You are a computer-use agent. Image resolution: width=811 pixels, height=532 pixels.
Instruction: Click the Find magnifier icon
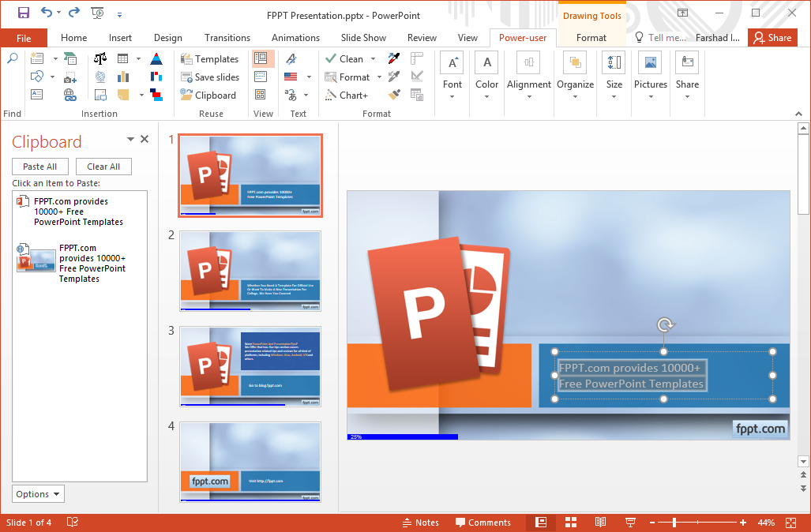[12, 59]
